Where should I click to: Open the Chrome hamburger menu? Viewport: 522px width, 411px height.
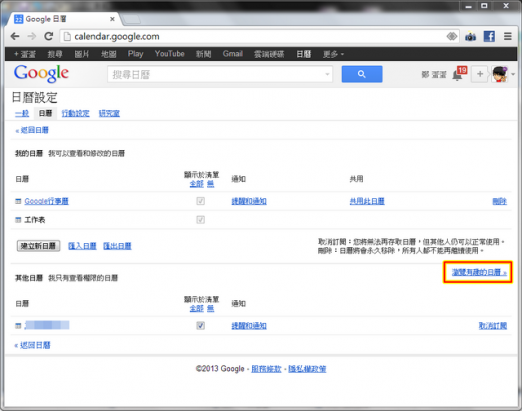(x=507, y=36)
